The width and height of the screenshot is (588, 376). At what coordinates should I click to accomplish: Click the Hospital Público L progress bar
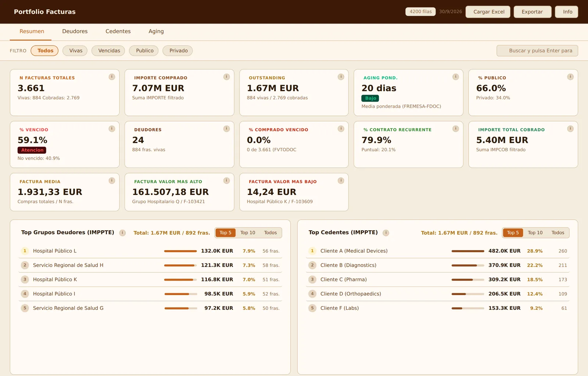coord(180,251)
